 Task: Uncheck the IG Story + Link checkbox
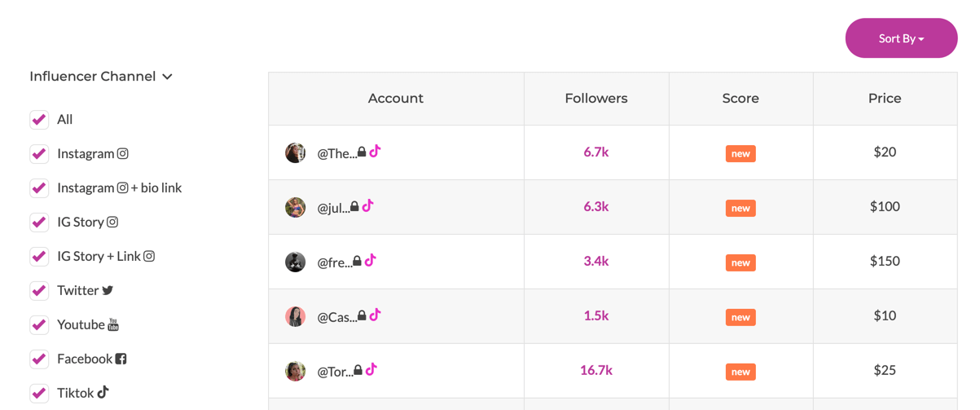coord(39,257)
